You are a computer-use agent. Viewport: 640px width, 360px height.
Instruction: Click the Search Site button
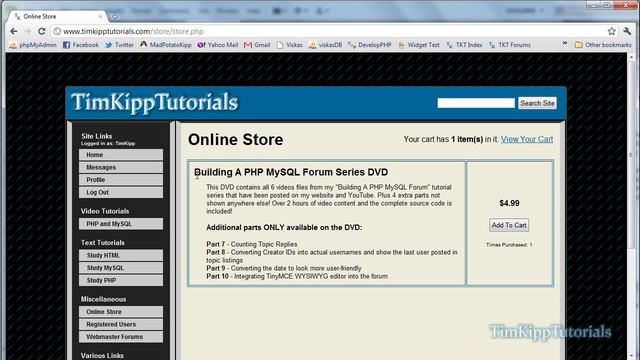pos(537,103)
